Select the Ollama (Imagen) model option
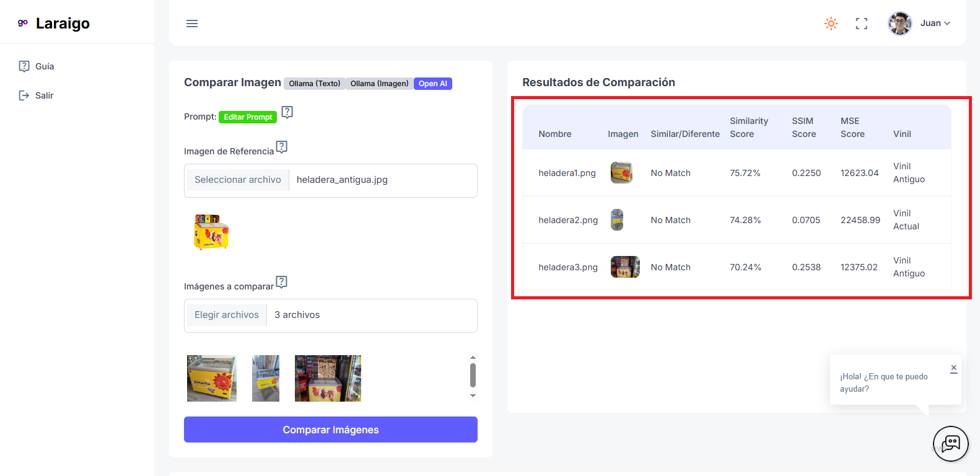 [x=379, y=84]
